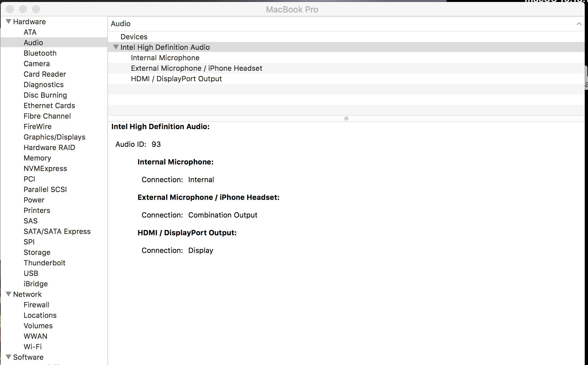Select FireWire in the sidebar

[37, 126]
